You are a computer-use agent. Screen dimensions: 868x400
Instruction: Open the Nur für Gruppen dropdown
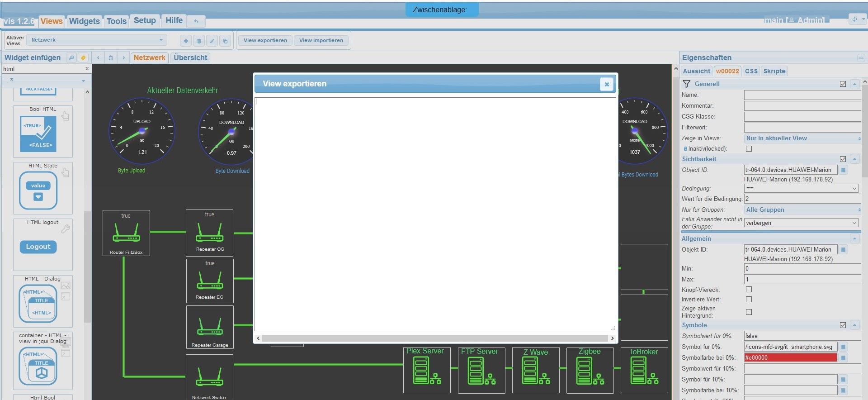pos(802,210)
